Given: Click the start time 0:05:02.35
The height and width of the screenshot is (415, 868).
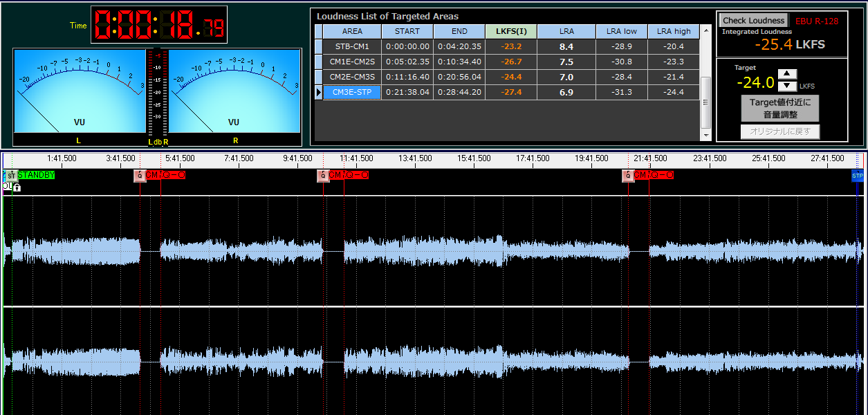Looking at the screenshot, I should pyautogui.click(x=407, y=62).
